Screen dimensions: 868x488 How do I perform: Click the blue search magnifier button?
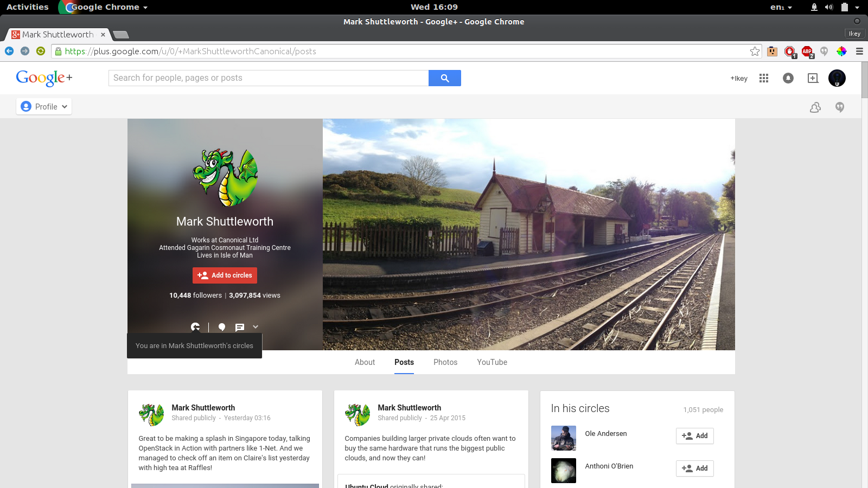[445, 78]
